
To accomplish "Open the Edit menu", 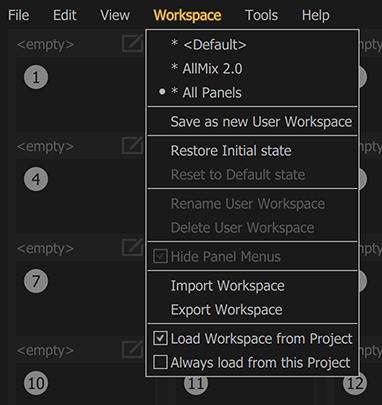I will (x=65, y=15).
